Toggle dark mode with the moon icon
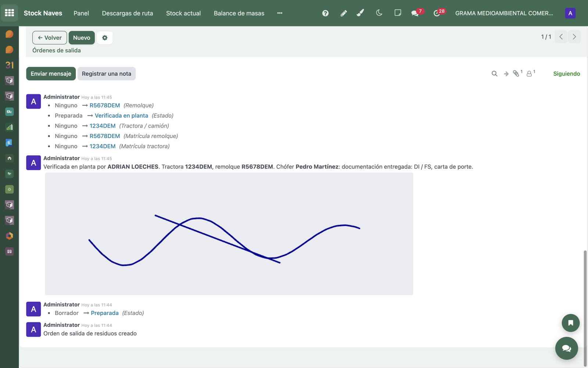The width and height of the screenshot is (588, 368). pyautogui.click(x=379, y=13)
